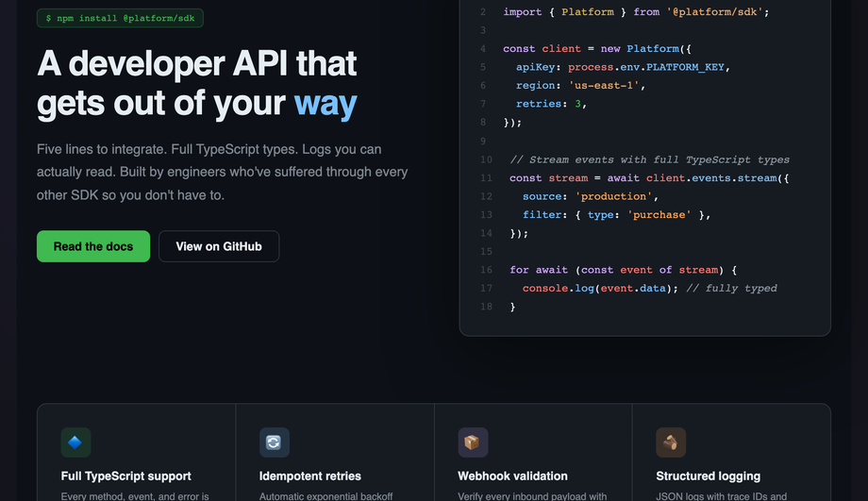Click line number 10 in code gutter
This screenshot has width=868, height=501.
pyautogui.click(x=486, y=159)
